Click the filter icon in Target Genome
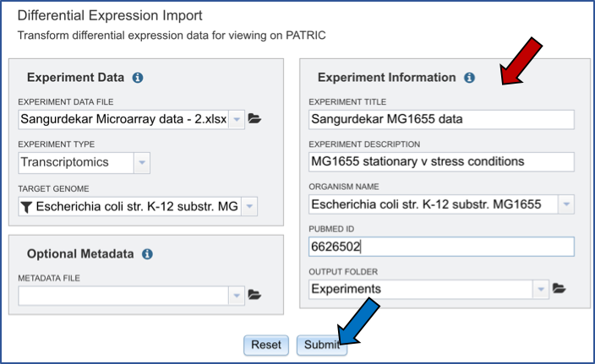The image size is (595, 364). (26, 207)
